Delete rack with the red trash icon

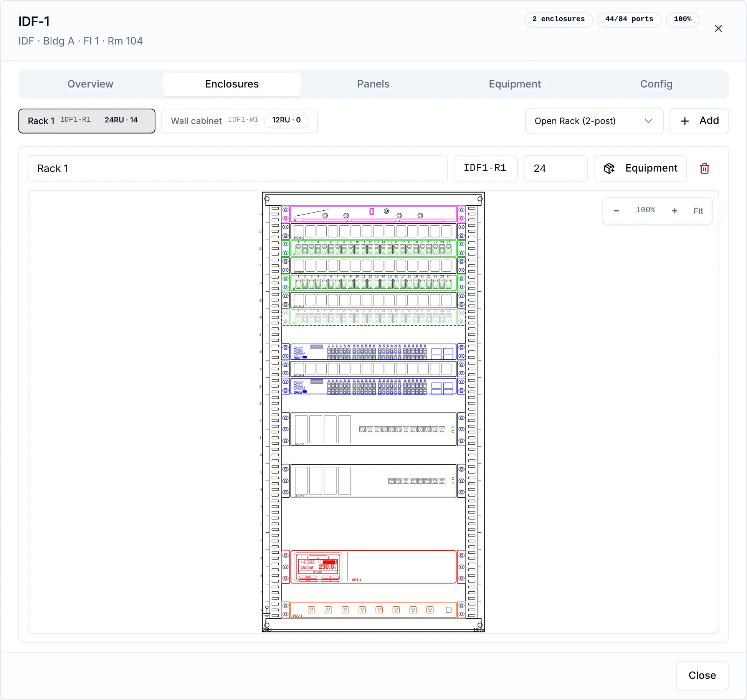pyautogui.click(x=704, y=168)
